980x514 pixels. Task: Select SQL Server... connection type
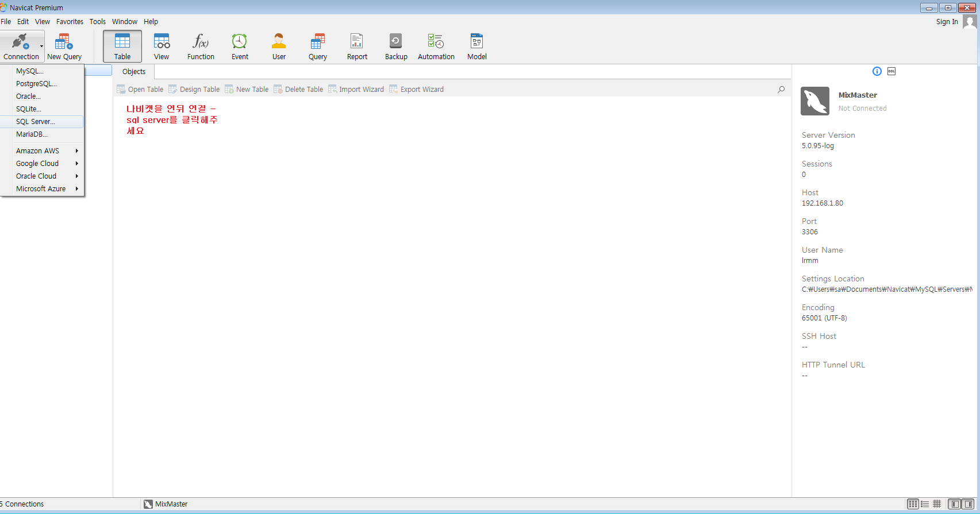[x=42, y=122]
